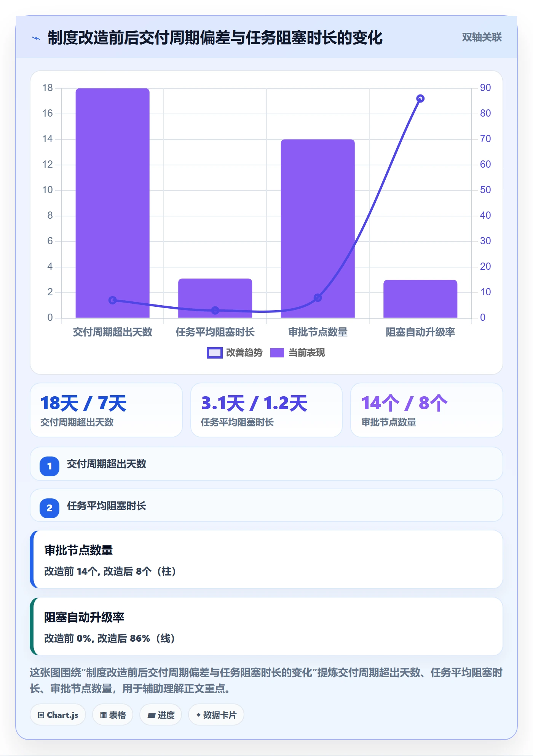Image resolution: width=533 pixels, height=756 pixels.
Task: Click the grid icon in 表格 tag
Action: (104, 715)
